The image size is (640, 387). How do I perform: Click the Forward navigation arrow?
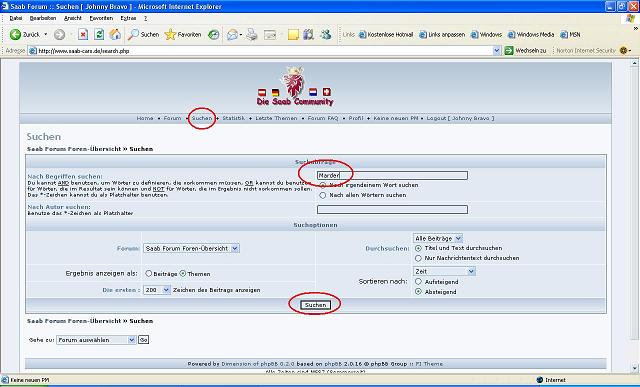coord(60,35)
